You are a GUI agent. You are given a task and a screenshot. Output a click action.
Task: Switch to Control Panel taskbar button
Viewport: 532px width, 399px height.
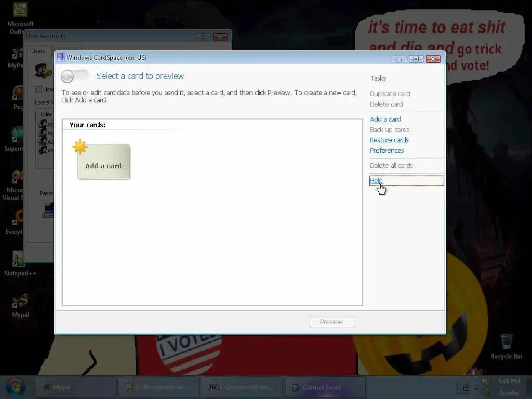click(325, 387)
